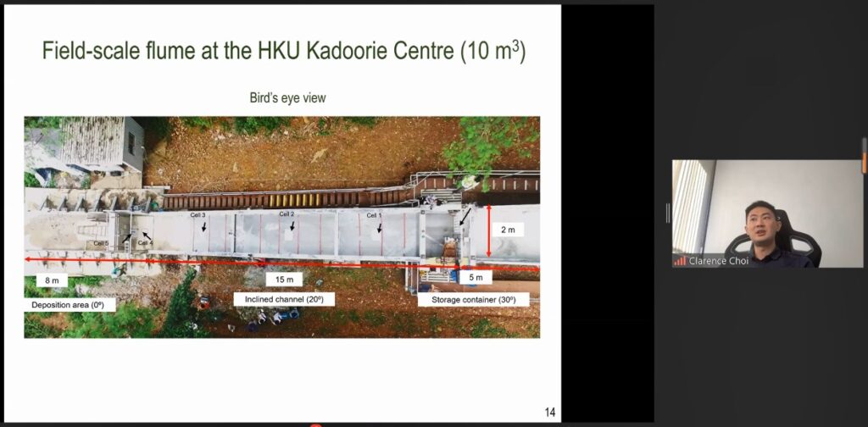
Task: Click the "15 m" length label
Action: [284, 280]
